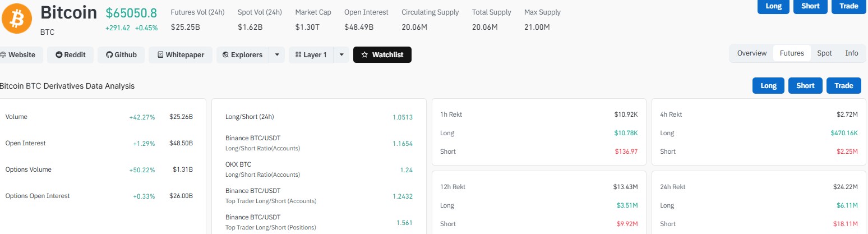Click the header Open Interest value $48.49B

pyautogui.click(x=359, y=26)
